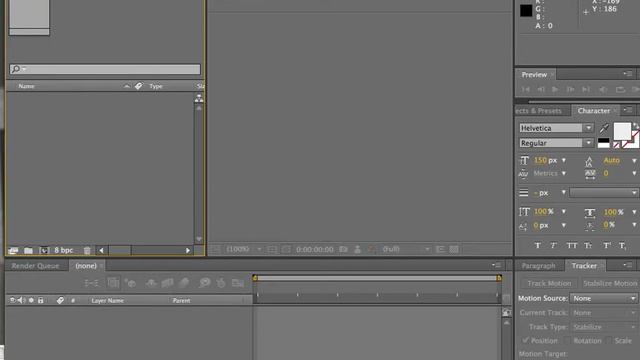Screen dimensions: 640x360
Task: Pick a color with the Character eyedropper
Action: pyautogui.click(x=604, y=128)
